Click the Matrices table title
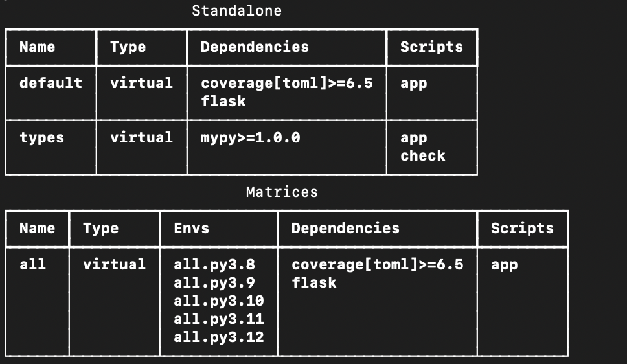This screenshot has width=627, height=364. pos(282,192)
